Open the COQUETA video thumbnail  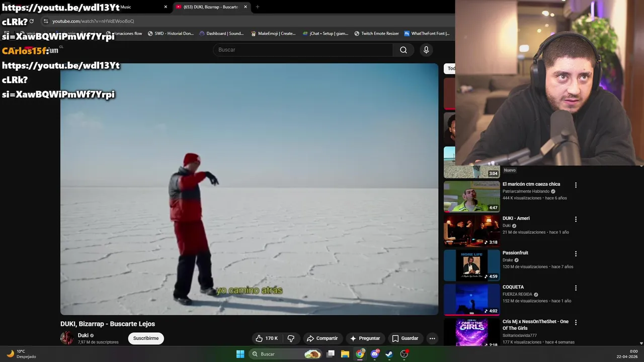[471, 300]
